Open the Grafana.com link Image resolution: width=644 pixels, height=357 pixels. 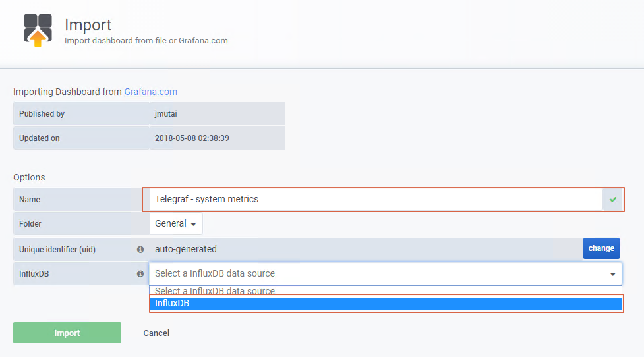coord(151,92)
